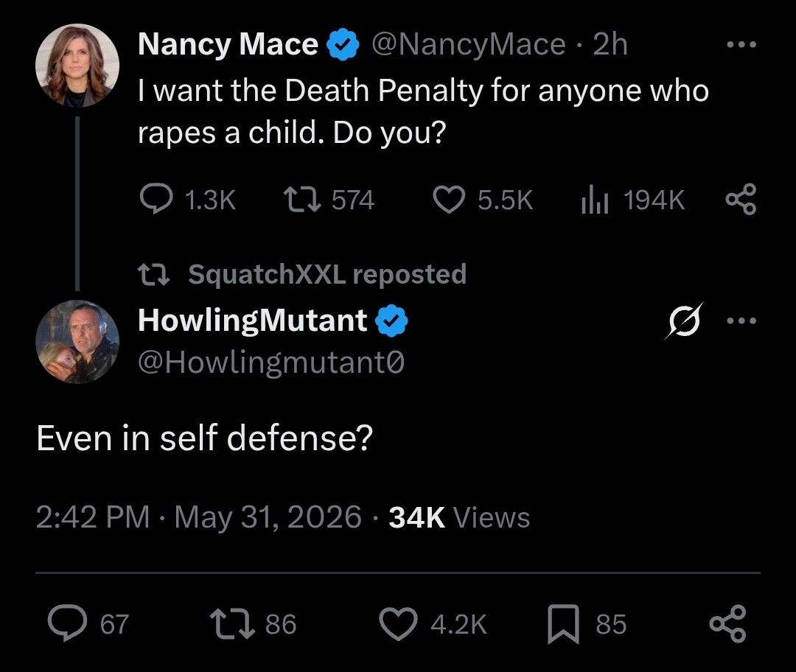This screenshot has width=796, height=672.
Task: Like the 'Even in self defense?' post
Action: click(x=433, y=624)
